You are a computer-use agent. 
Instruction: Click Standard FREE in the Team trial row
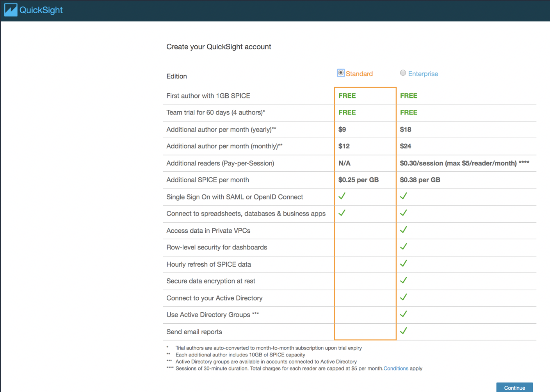[347, 112]
